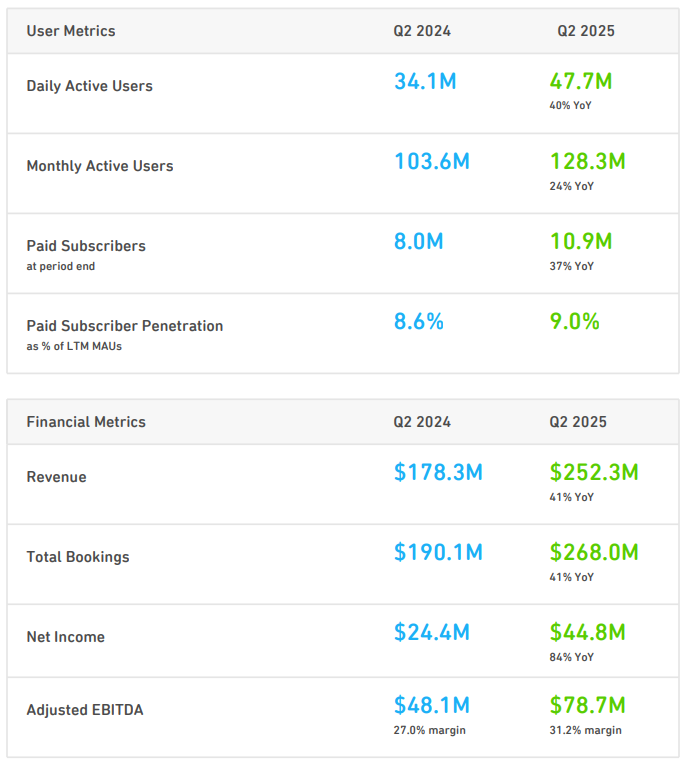Image resolution: width=687 pixels, height=762 pixels.
Task: Select Q2 2025 column header in Financial Metrics
Action: point(577,422)
